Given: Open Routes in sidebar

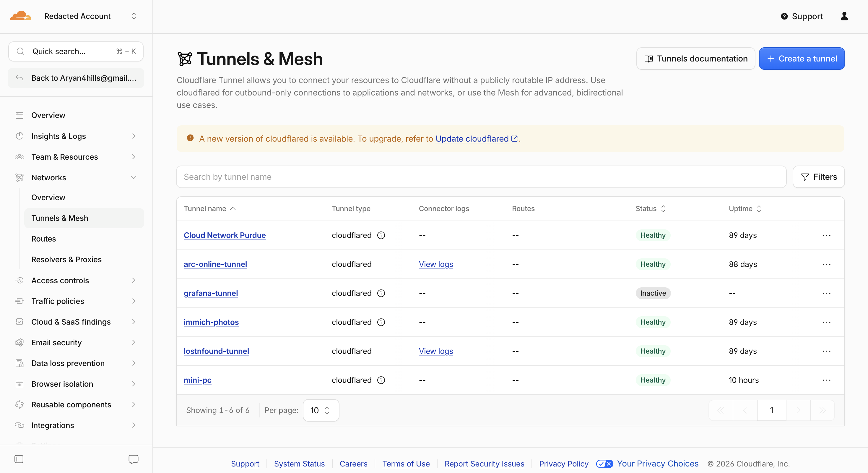Looking at the screenshot, I should [x=84, y=239].
